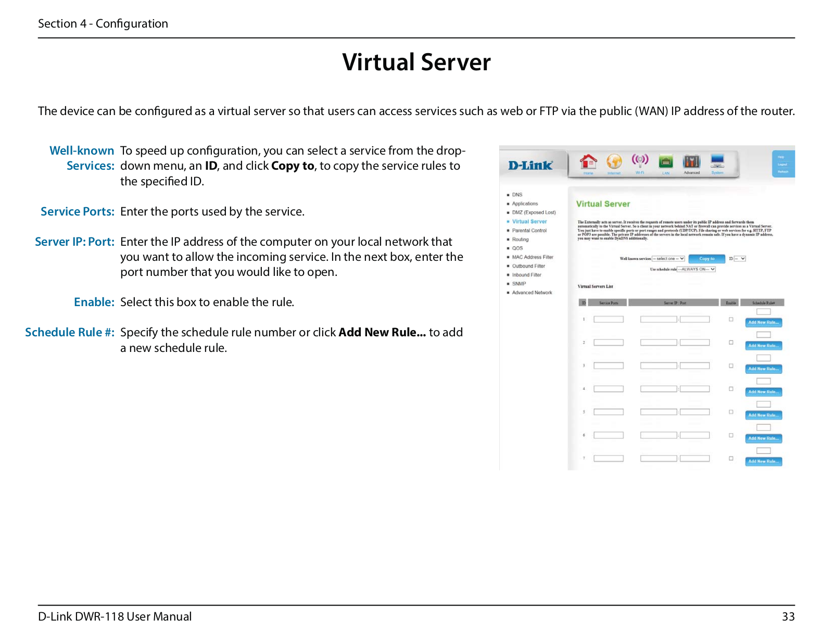Select Parental Control menu item
The width and height of the screenshot is (833, 644).
click(529, 231)
